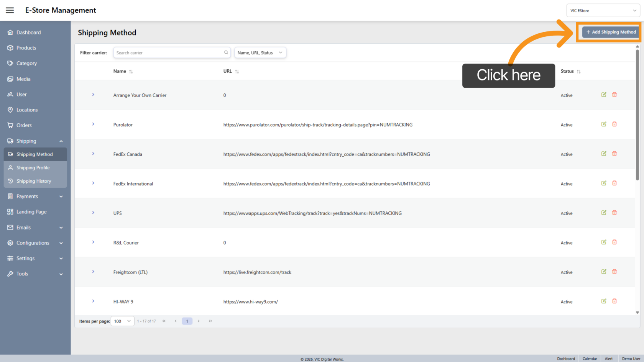Change items per page dropdown

coord(122,321)
